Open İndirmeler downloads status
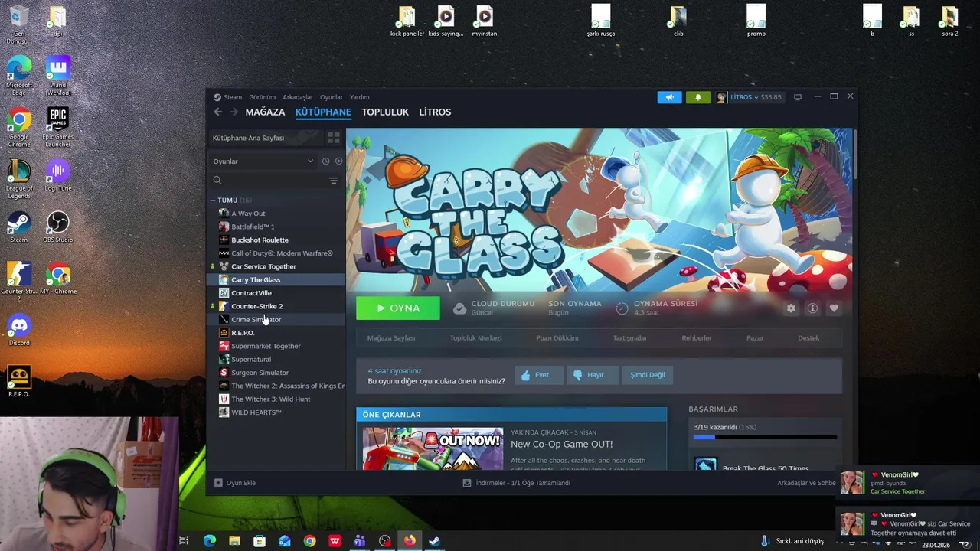980x551 pixels. tap(517, 483)
